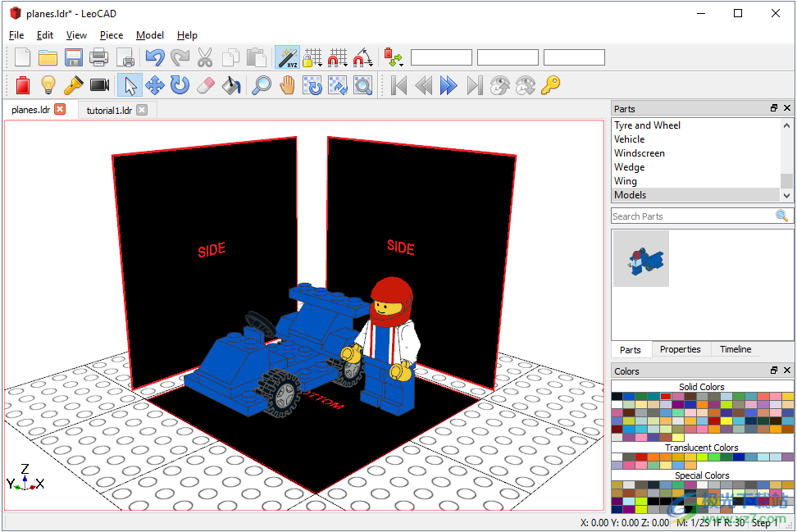Screen dimensions: 797x532
Task: Toggle the key icon for keyframes
Action: 550,85
